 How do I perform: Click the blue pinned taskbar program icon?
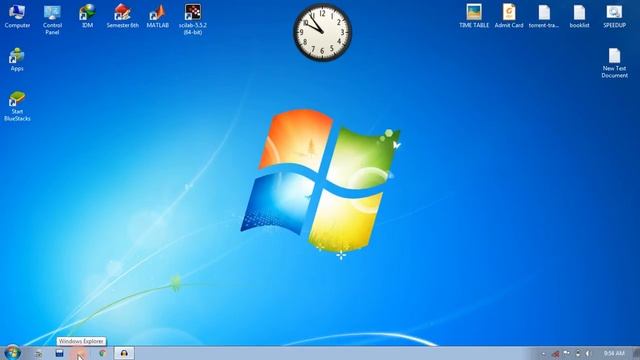click(x=60, y=353)
